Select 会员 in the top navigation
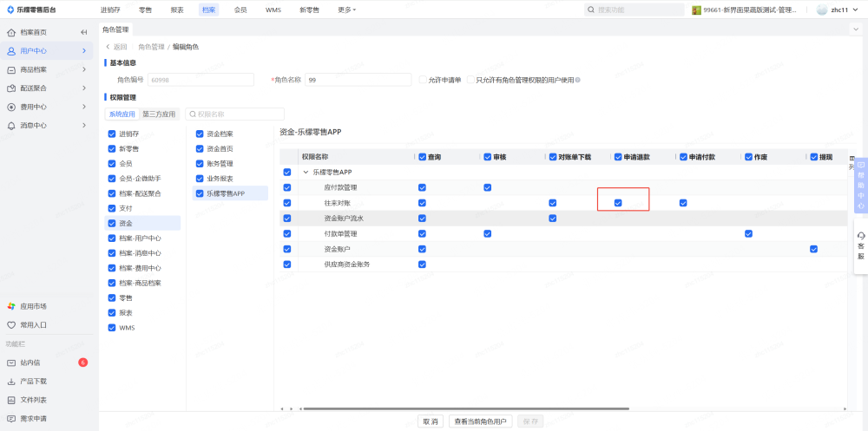 coord(240,10)
